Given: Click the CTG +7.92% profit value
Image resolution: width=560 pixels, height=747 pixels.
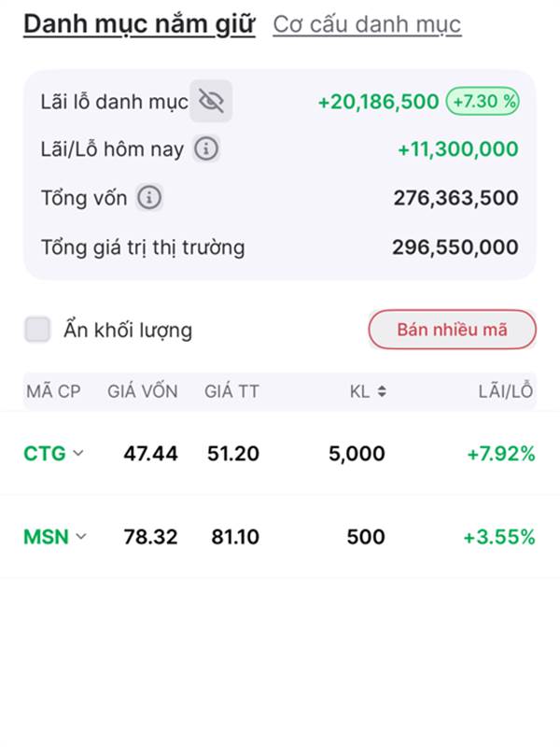Looking at the screenshot, I should tap(501, 454).
